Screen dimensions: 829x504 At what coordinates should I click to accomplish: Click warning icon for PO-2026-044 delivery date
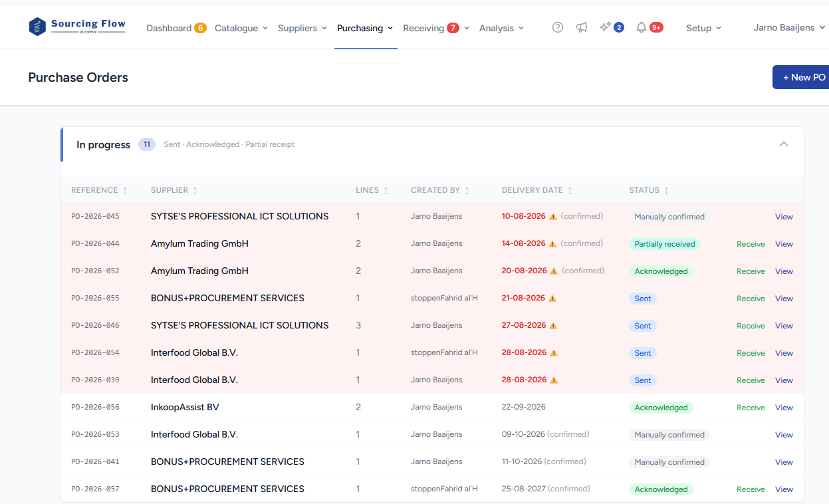pyautogui.click(x=553, y=244)
